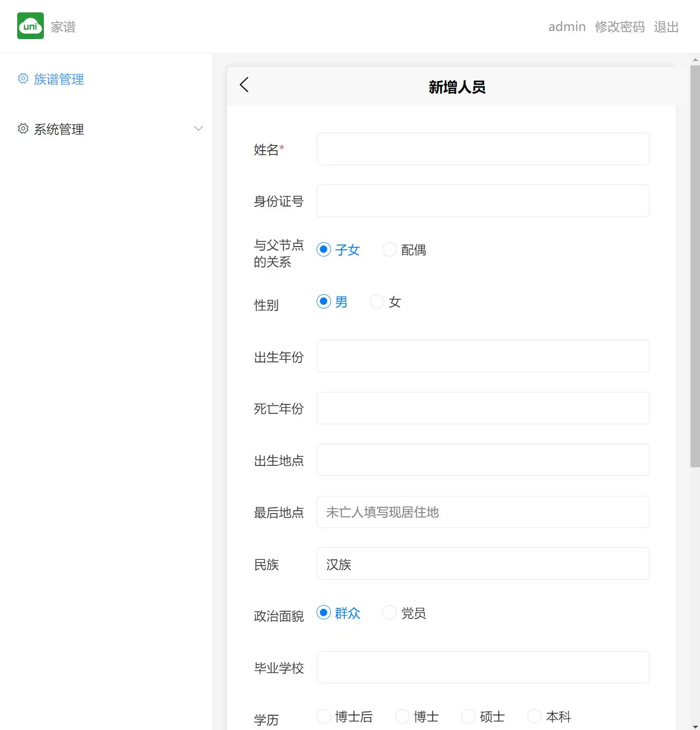Click the 出生年份 field

point(483,356)
